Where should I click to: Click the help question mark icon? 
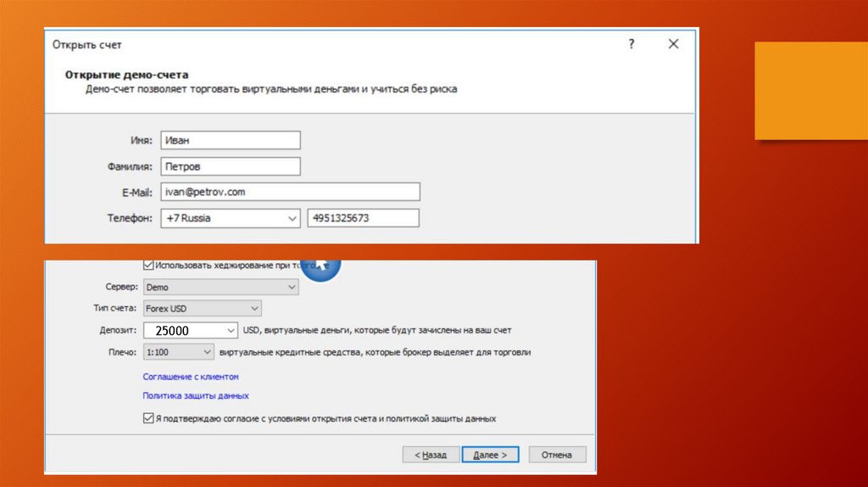pos(631,44)
